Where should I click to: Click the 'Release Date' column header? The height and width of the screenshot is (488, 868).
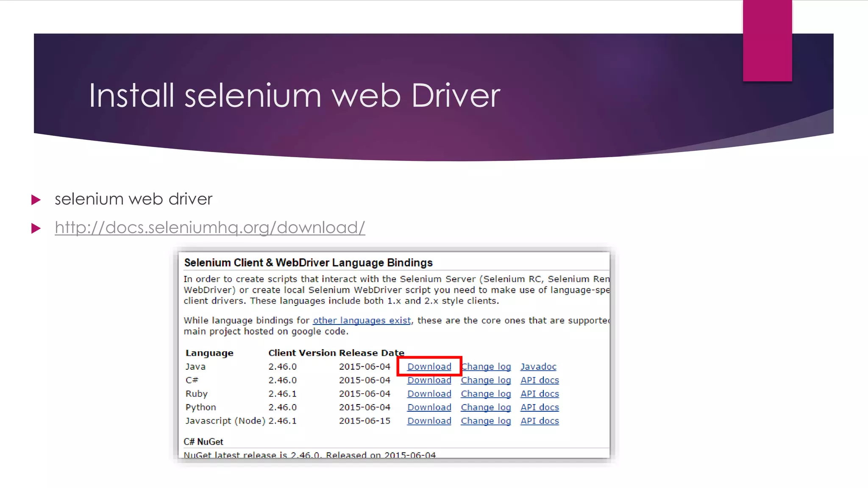pos(372,353)
